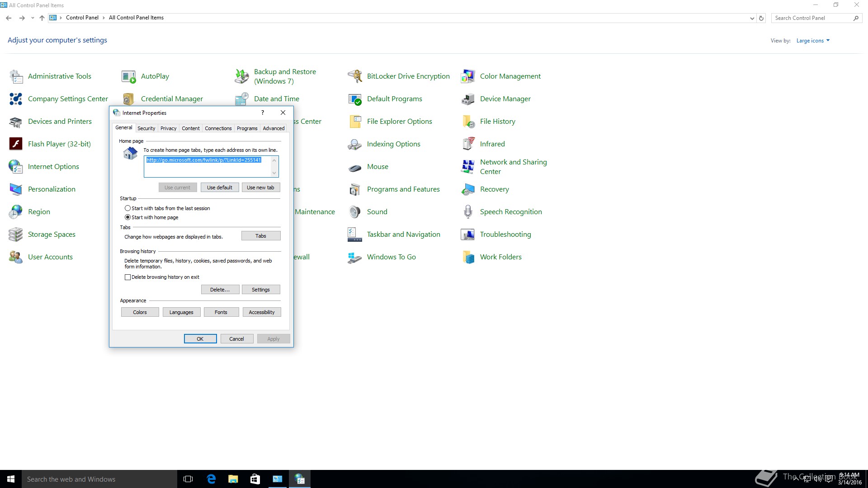Click the Use default button

220,188
